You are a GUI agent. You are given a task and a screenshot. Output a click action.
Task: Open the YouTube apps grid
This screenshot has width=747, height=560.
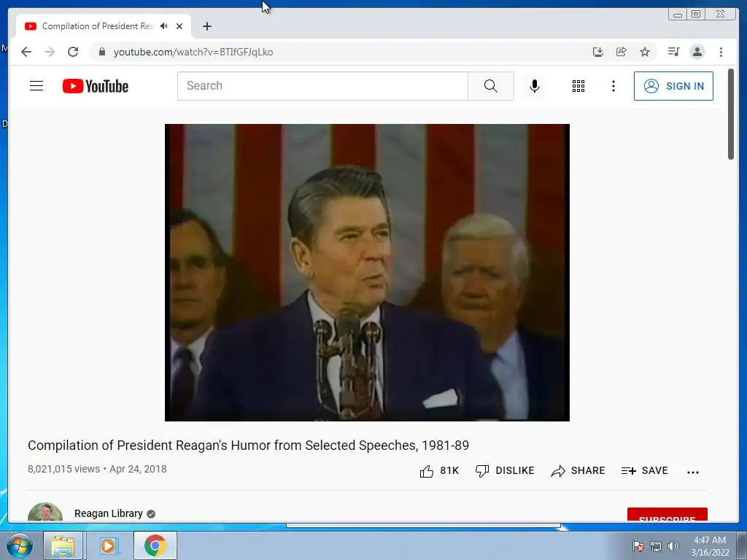pos(578,86)
